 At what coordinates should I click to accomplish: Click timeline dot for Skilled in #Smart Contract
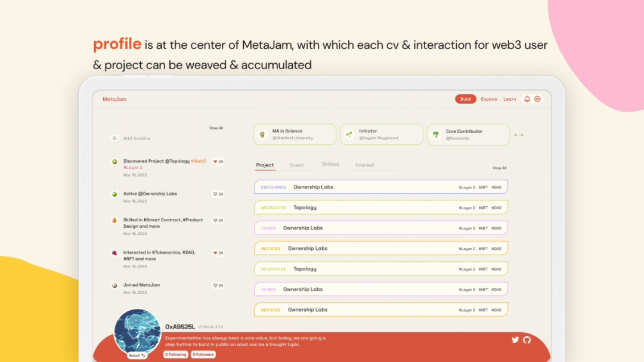point(114,220)
